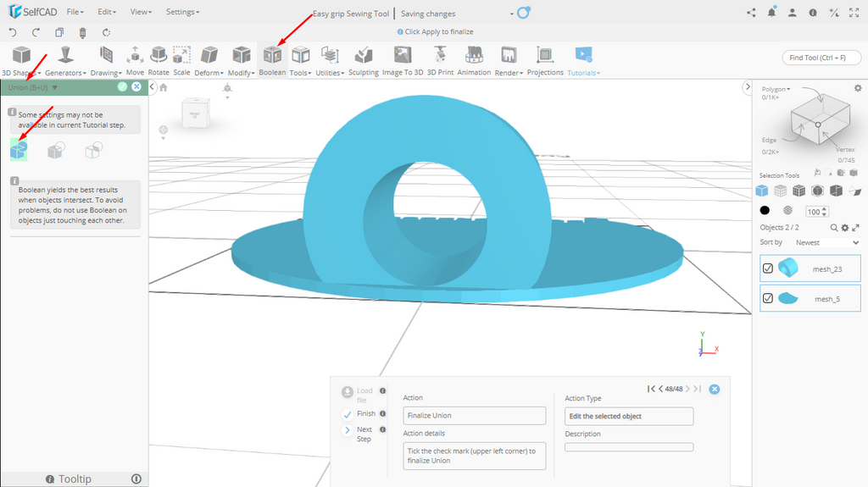Toggle fullscreen with expand-arrows icon

854,13
